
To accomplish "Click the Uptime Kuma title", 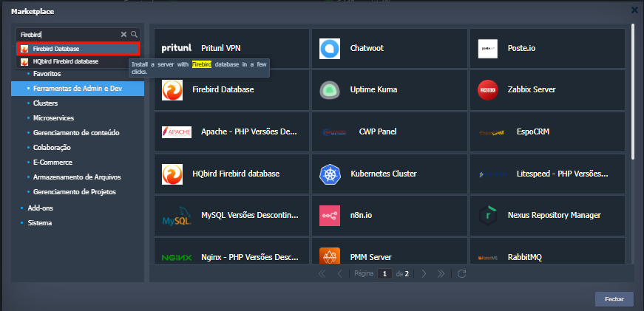I will click(373, 90).
